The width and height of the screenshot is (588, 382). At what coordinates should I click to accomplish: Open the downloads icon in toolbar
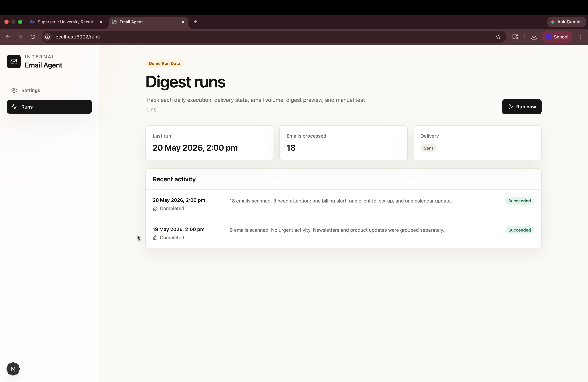coord(534,37)
